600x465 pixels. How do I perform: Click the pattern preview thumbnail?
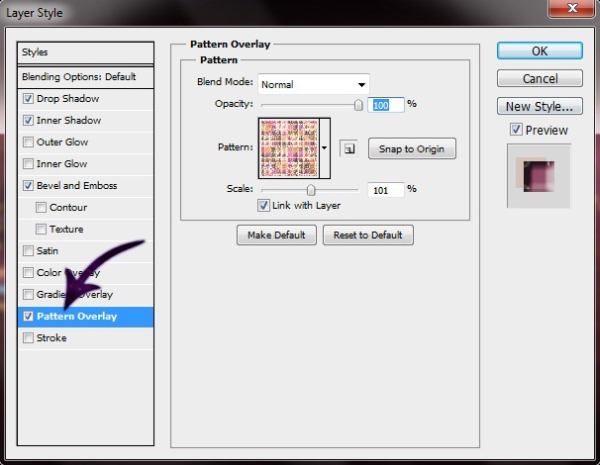click(x=289, y=148)
